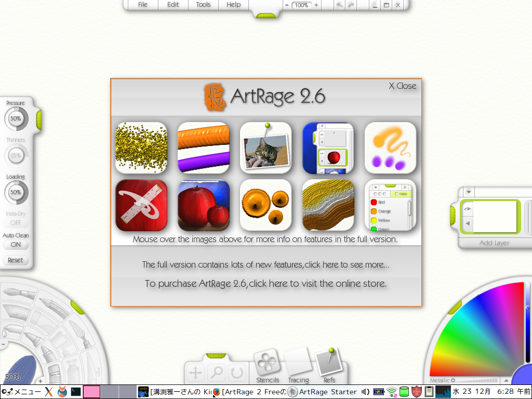Image resolution: width=532 pixels, height=399 pixels.
Task: Click the cat photo reference feature thumbnail
Action: (x=265, y=148)
